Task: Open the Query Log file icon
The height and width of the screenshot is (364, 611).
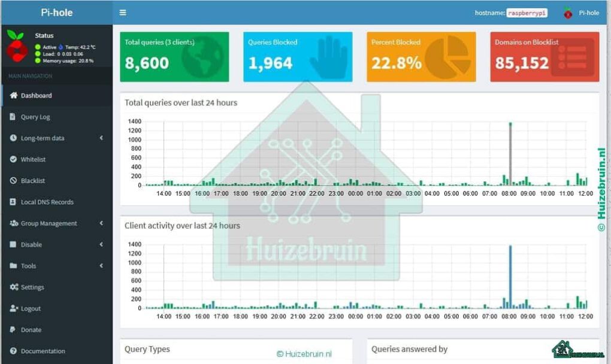Action: point(13,117)
